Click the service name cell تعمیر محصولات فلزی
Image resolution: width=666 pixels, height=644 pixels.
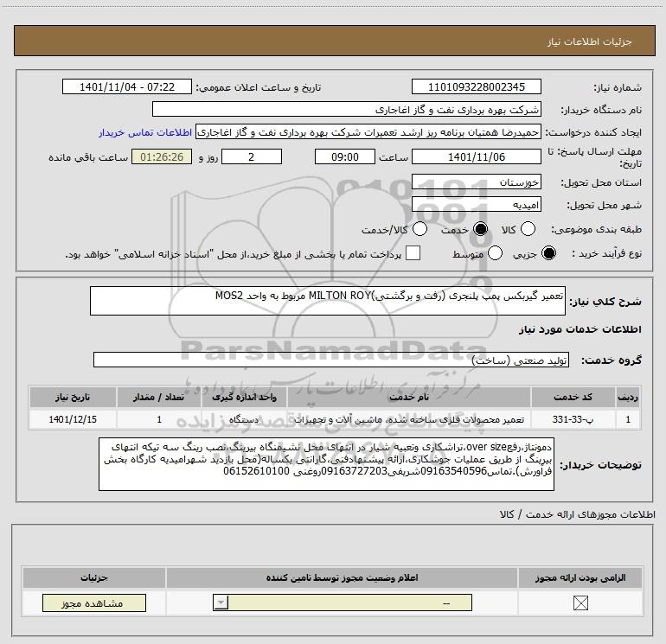click(x=408, y=419)
